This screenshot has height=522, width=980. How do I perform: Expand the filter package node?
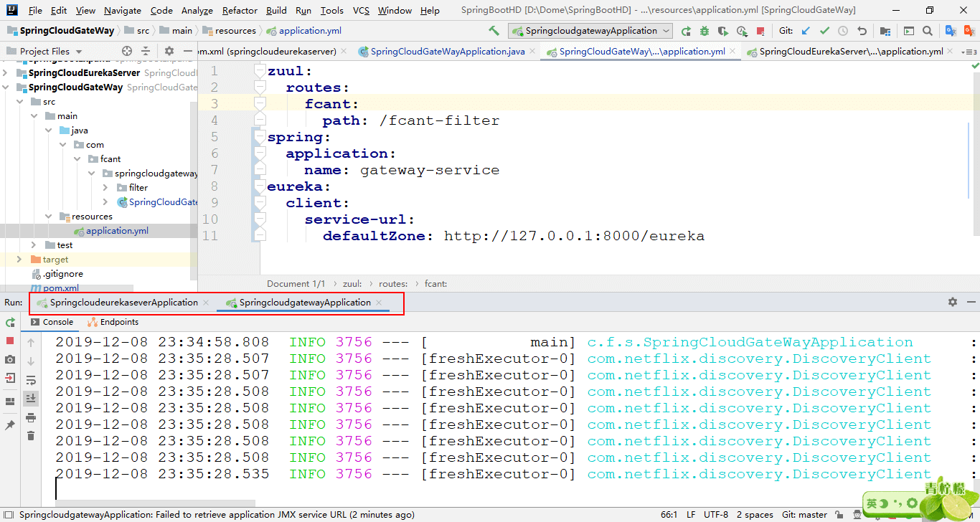pyautogui.click(x=105, y=188)
